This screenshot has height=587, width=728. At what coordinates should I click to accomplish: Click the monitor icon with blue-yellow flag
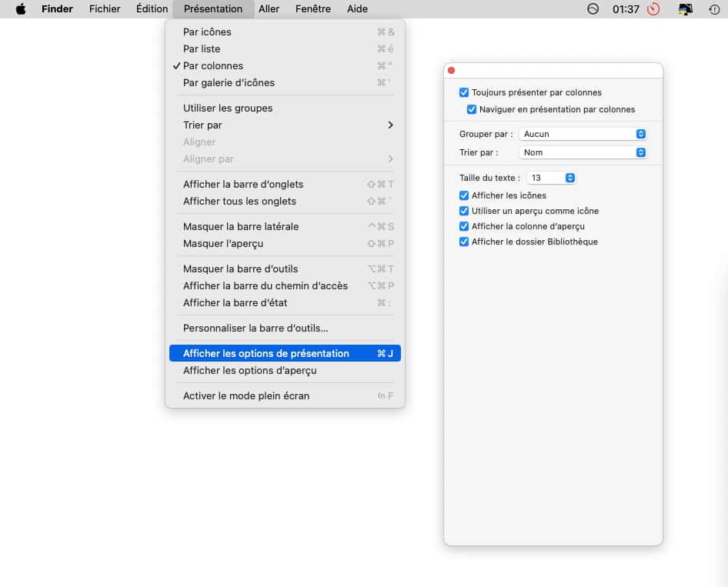[x=684, y=9]
